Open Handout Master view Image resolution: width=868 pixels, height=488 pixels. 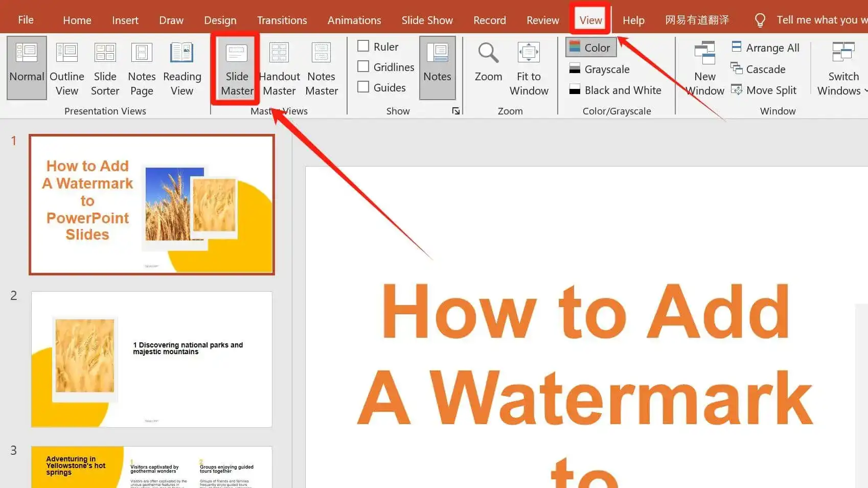(279, 68)
